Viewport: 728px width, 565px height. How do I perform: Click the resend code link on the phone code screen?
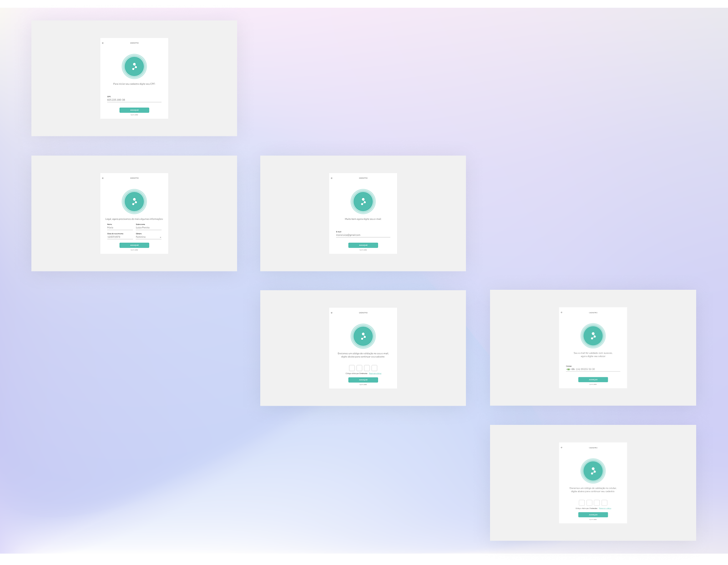605,509
